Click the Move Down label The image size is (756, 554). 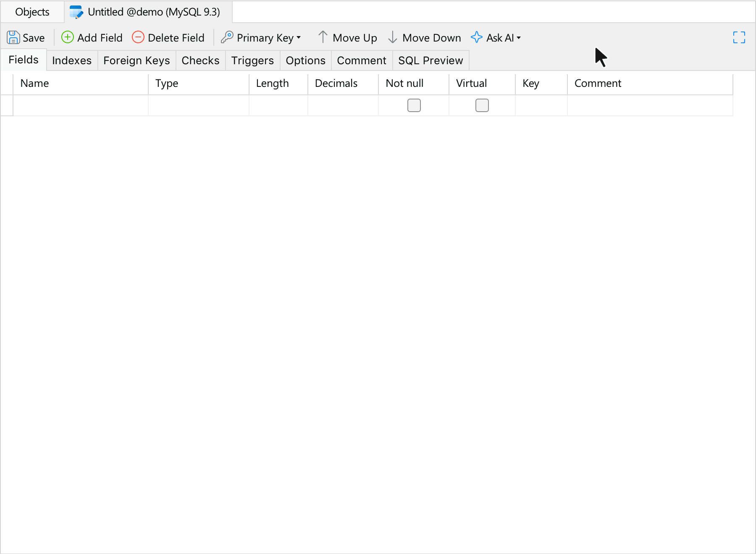tap(432, 38)
